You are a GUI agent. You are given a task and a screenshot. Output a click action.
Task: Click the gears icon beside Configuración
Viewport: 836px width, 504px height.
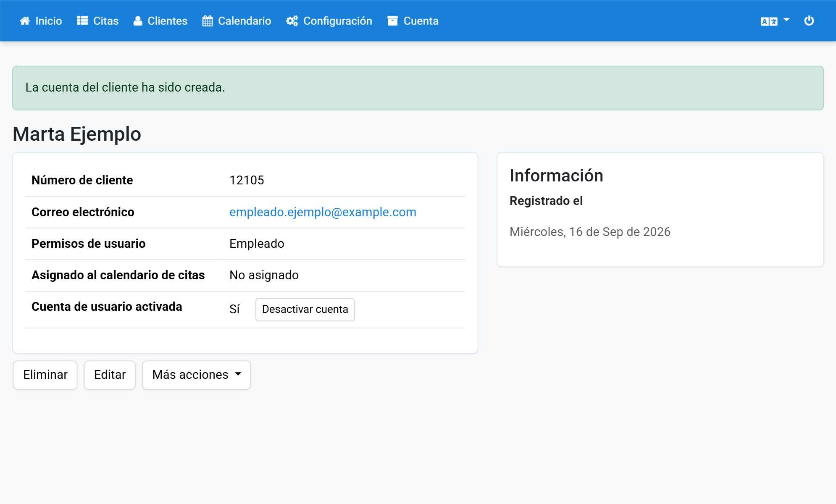point(292,21)
